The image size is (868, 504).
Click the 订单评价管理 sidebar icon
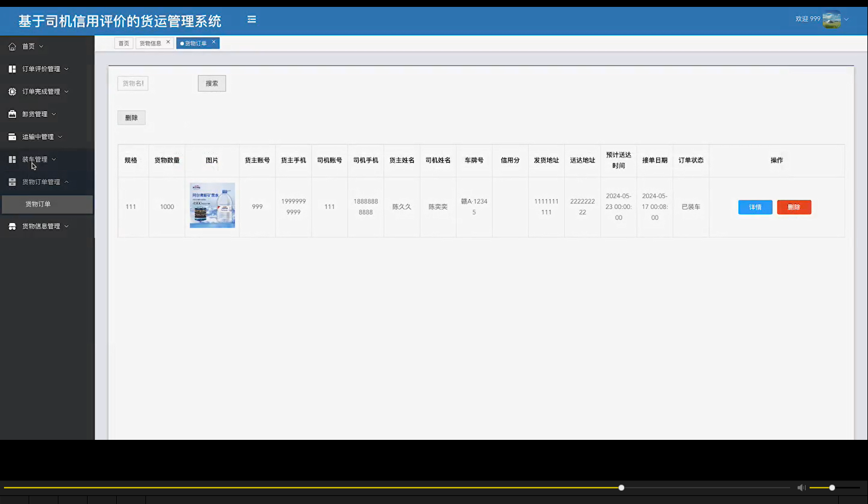tap(11, 69)
